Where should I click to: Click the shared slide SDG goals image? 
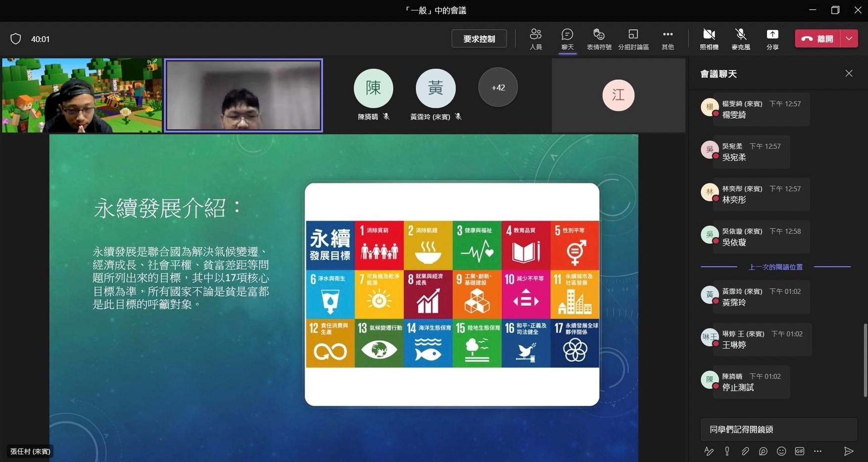click(452, 294)
